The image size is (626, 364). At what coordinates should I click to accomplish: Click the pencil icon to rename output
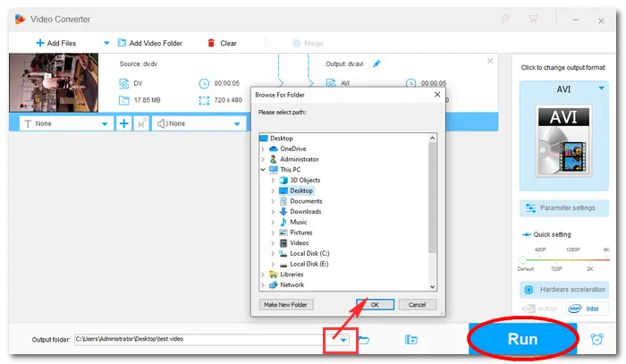point(376,63)
